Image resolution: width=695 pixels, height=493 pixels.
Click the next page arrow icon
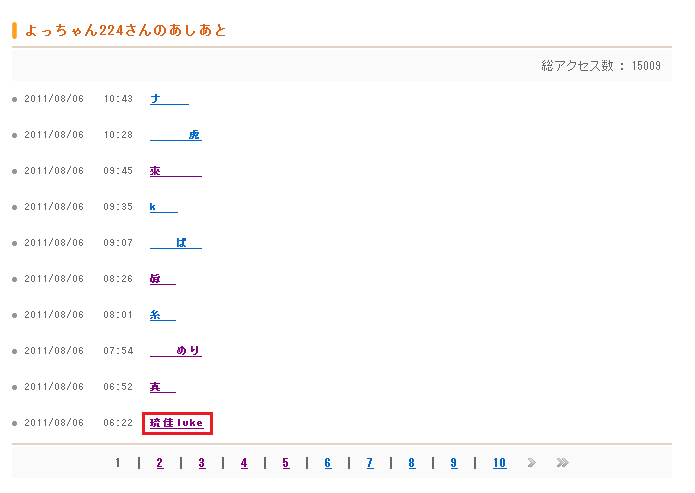point(532,463)
